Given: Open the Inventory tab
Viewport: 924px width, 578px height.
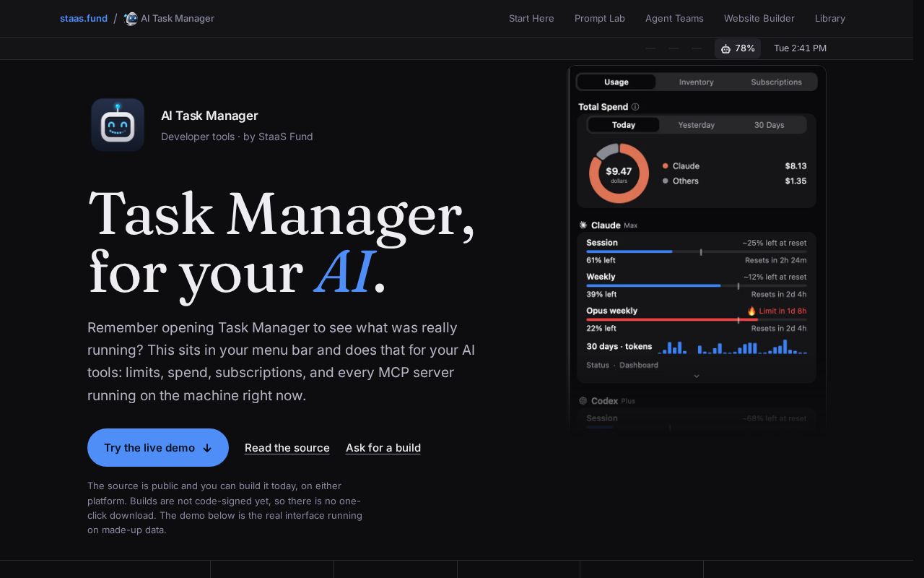Looking at the screenshot, I should 697,82.
